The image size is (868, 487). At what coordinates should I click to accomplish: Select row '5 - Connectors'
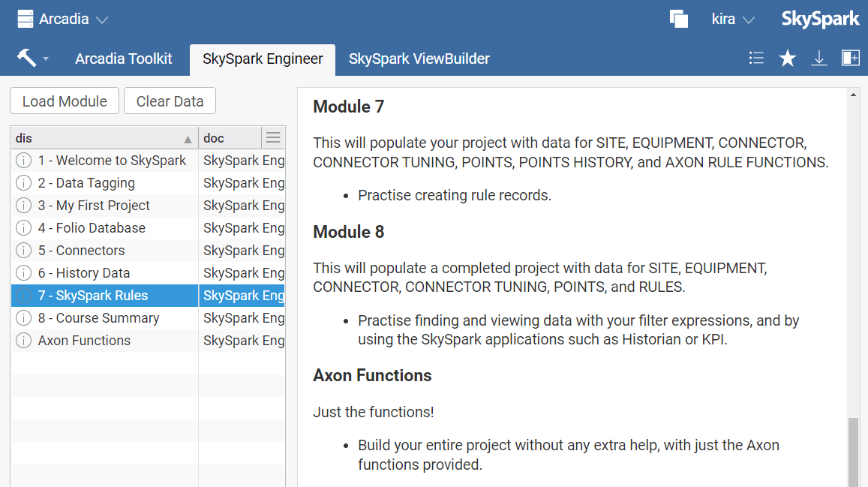coord(148,251)
